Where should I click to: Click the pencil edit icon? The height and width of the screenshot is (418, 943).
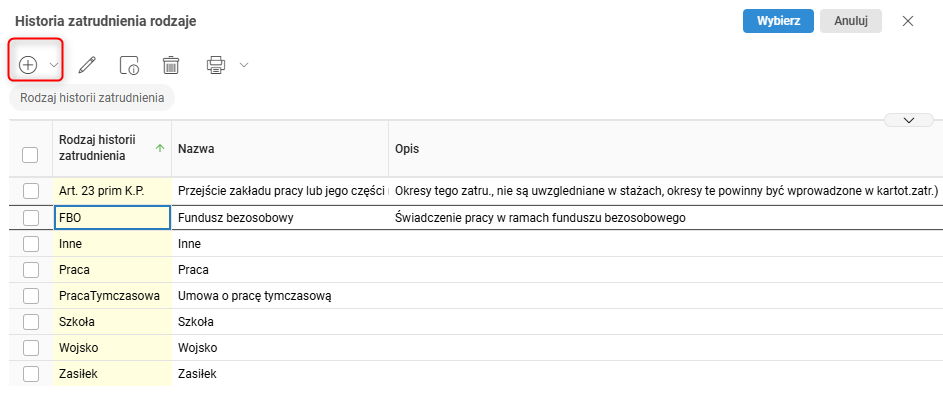tap(87, 65)
